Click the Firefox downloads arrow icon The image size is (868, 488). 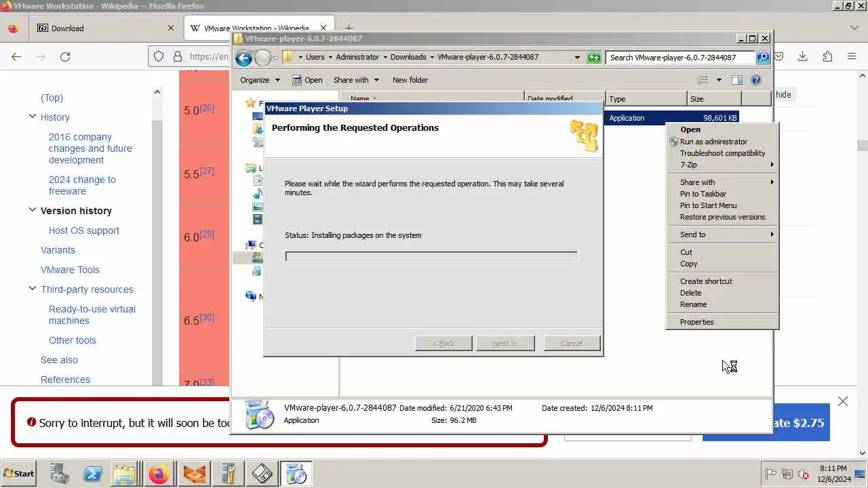[803, 56]
